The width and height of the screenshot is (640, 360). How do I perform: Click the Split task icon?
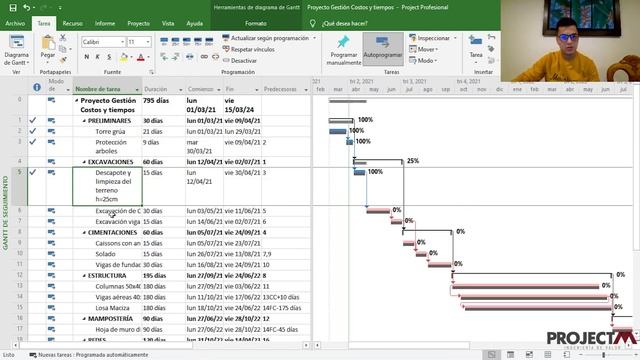point(190,57)
